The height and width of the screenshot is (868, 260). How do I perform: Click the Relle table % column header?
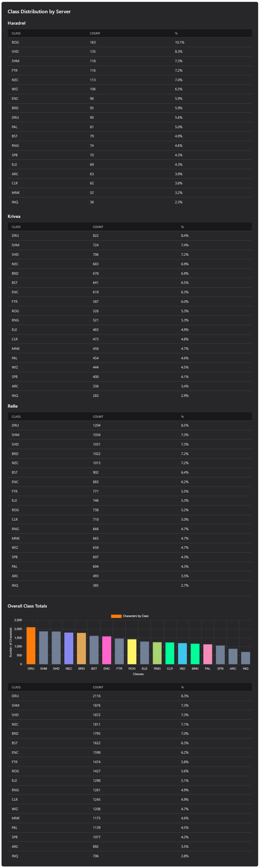(x=182, y=416)
